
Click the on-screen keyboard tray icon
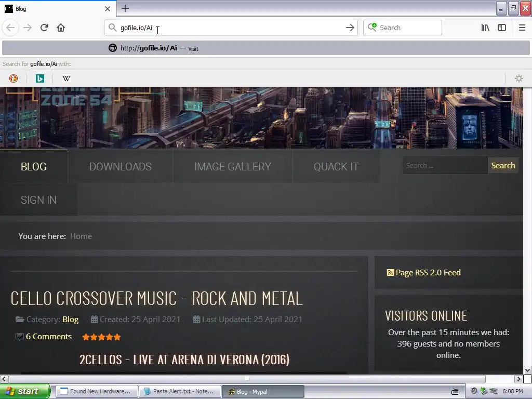tap(455, 392)
